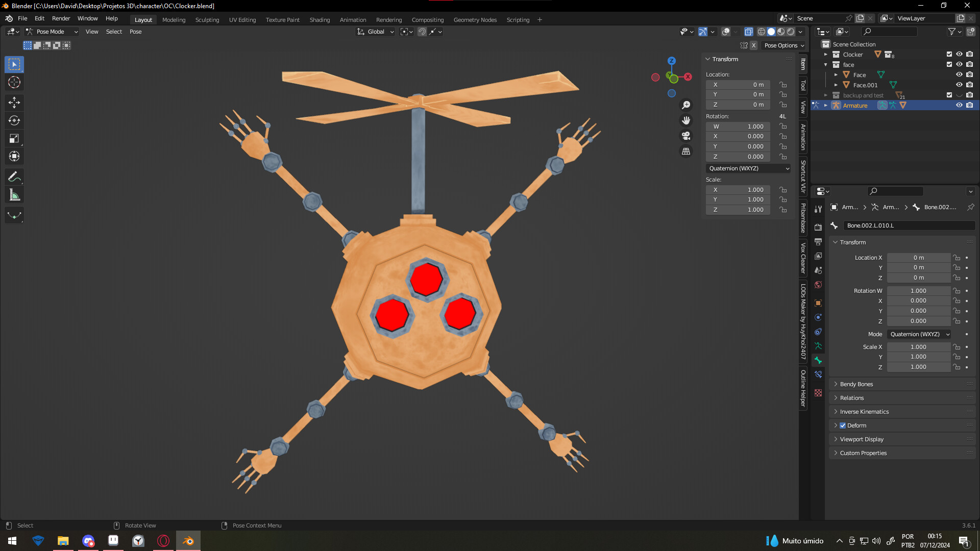Select the Move tool in toolbar

click(x=14, y=103)
